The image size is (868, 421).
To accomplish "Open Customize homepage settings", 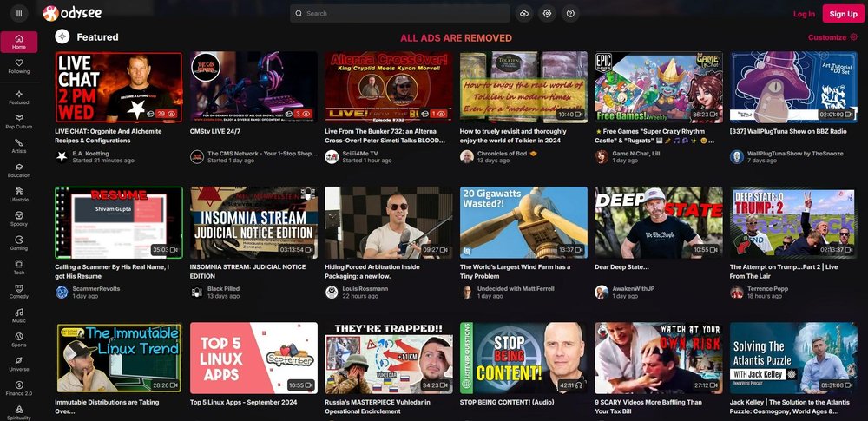I will [832, 37].
